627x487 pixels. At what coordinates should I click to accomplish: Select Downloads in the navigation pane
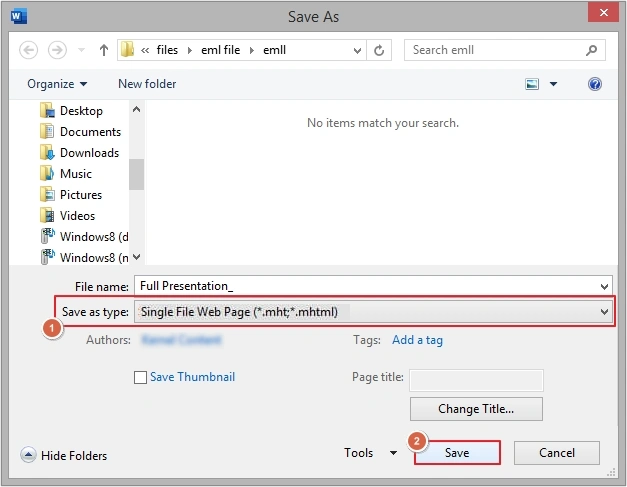tap(90, 153)
